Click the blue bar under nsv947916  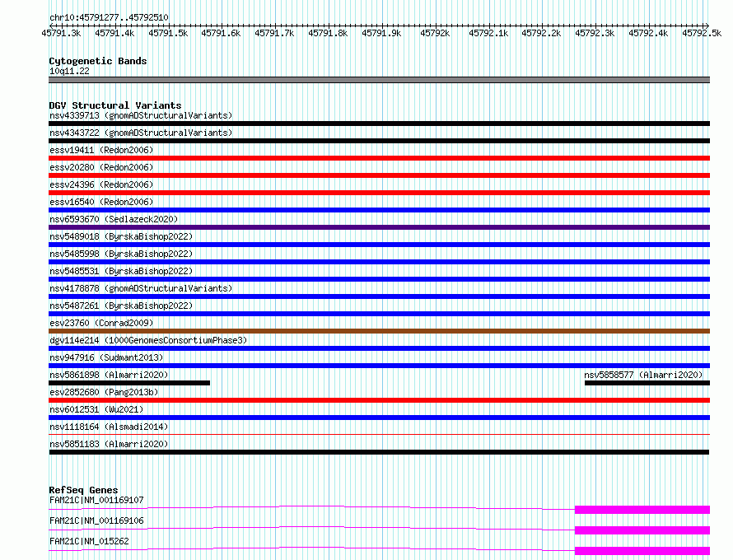coord(379,366)
